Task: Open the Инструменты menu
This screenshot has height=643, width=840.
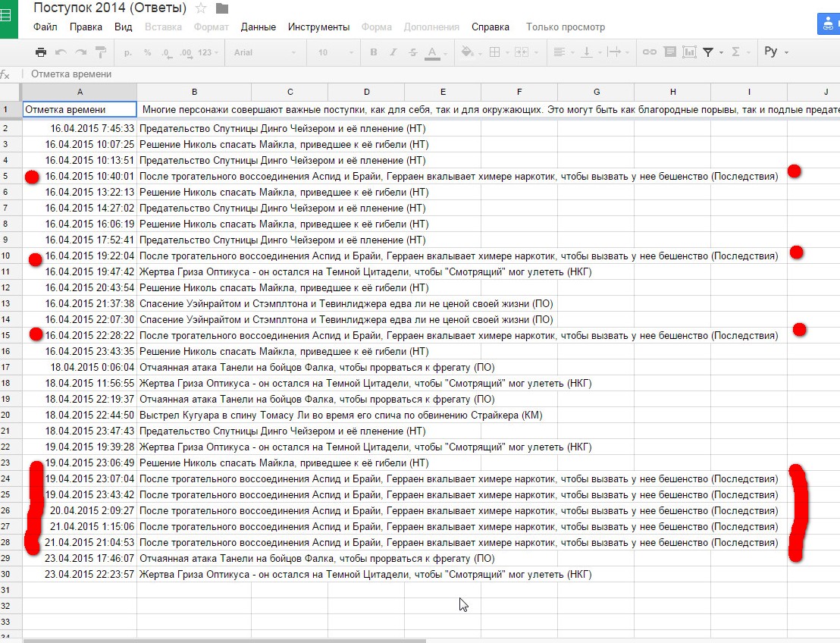Action: pyautogui.click(x=318, y=27)
